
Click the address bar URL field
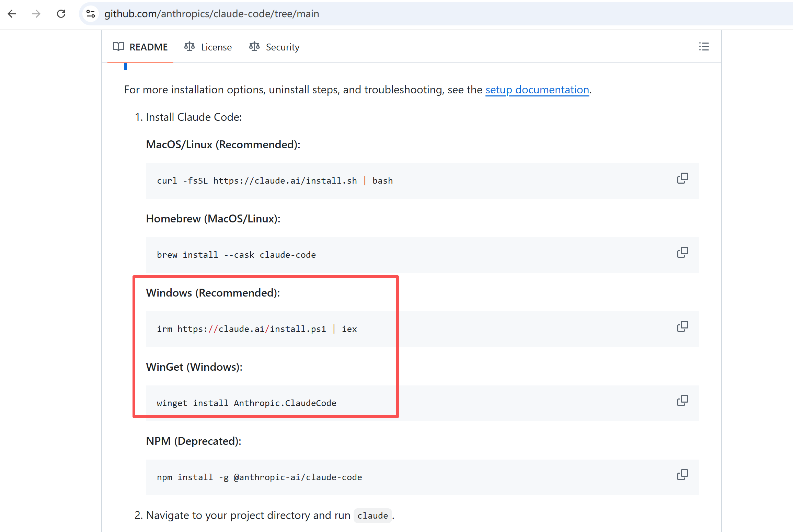pos(436,14)
